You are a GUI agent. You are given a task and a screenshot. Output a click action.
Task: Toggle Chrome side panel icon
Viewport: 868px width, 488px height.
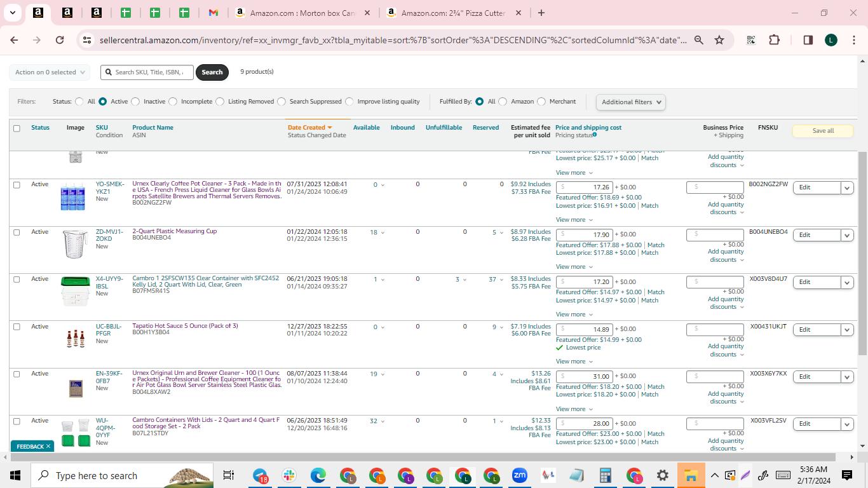click(x=808, y=40)
